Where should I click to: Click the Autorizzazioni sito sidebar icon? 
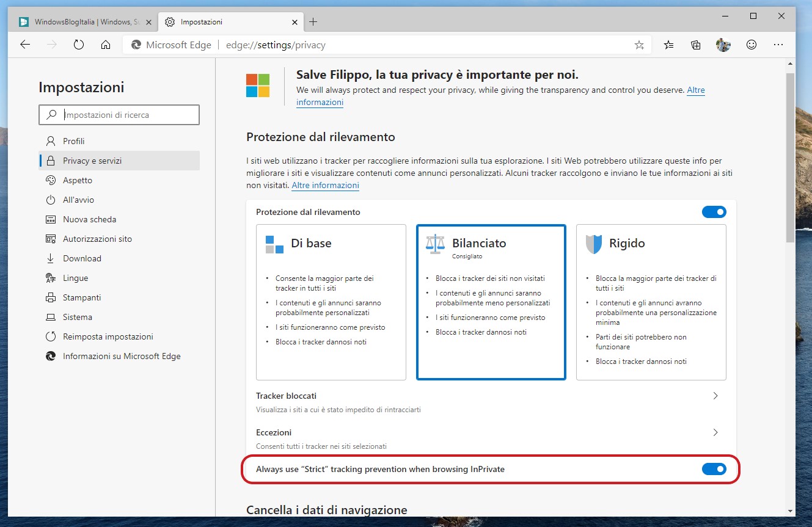point(51,239)
